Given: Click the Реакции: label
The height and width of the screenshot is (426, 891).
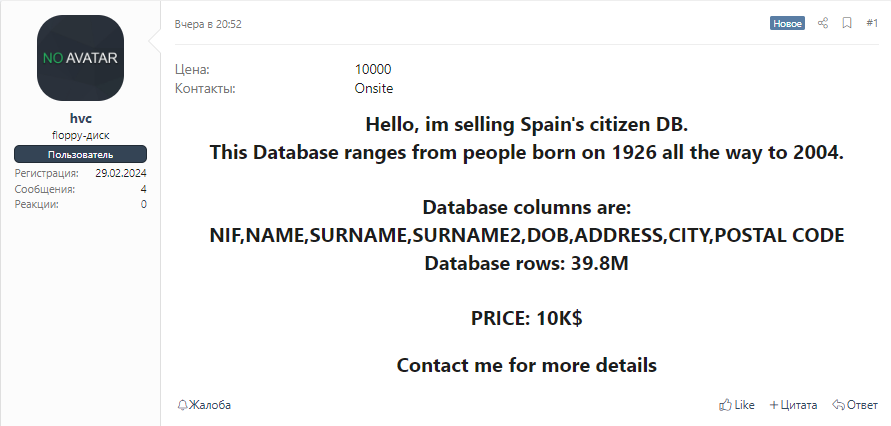Looking at the screenshot, I should 37,204.
